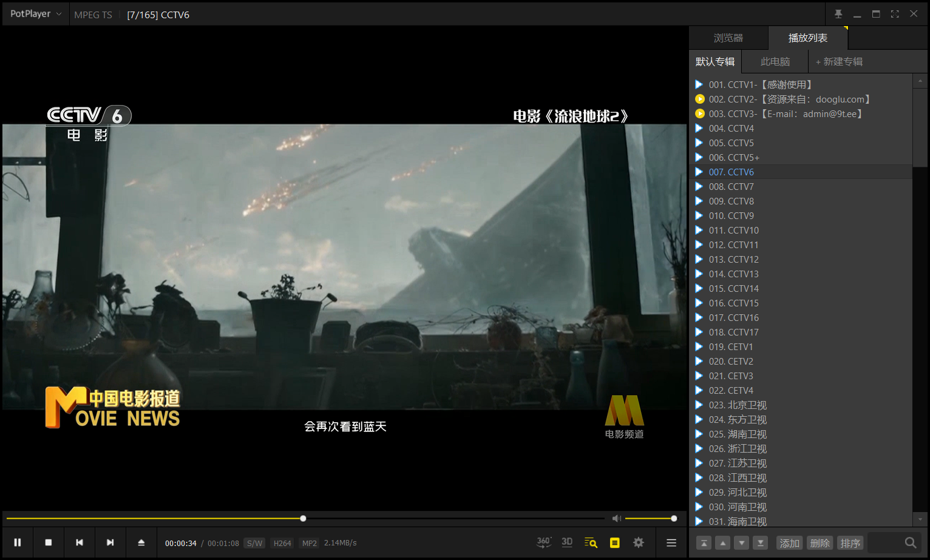Click the 排序 sort button
The width and height of the screenshot is (930, 560).
pos(850,543)
